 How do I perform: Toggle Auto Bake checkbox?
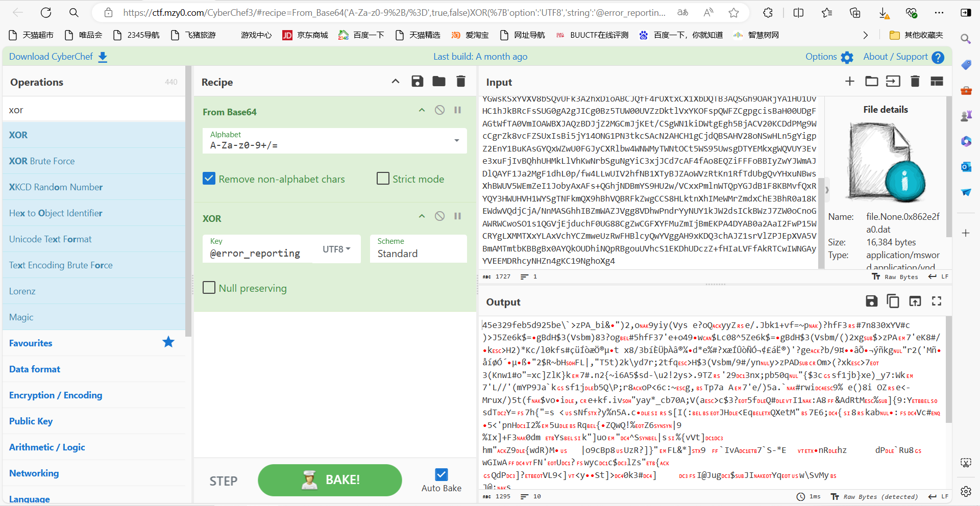coord(442,474)
